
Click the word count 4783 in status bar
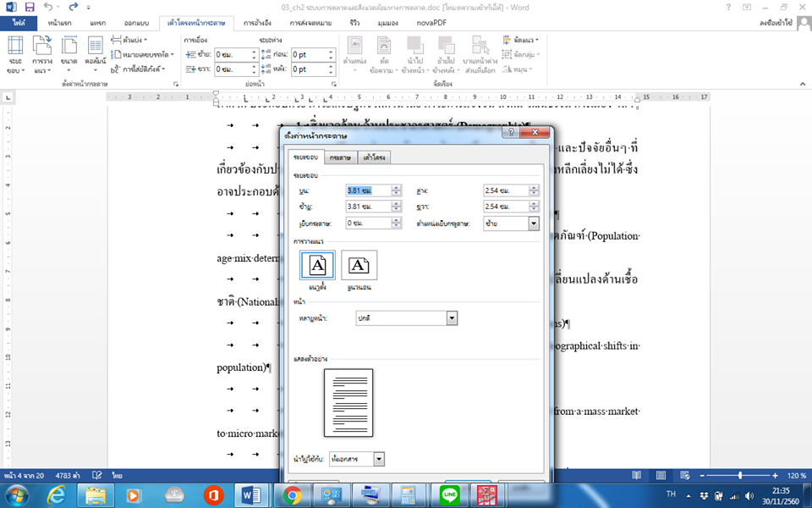click(x=68, y=475)
